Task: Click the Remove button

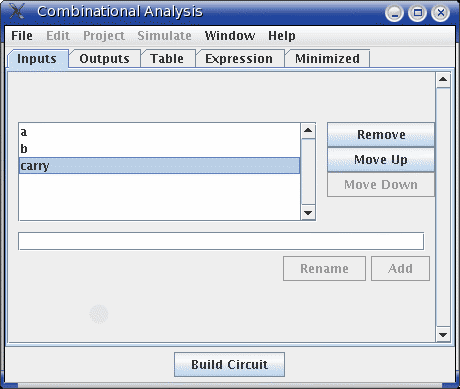Action: click(381, 135)
